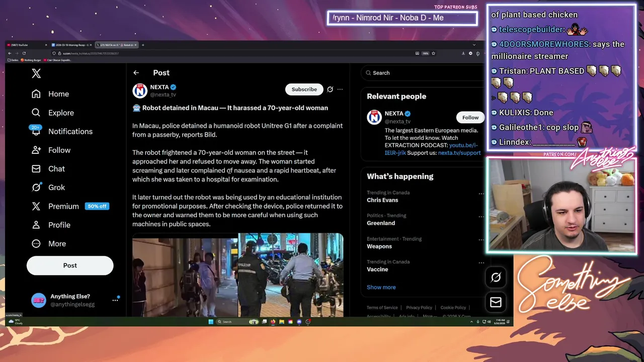This screenshot has width=644, height=362.
Task: Open the Anything Else? account switcher dots
Action: pos(115,300)
